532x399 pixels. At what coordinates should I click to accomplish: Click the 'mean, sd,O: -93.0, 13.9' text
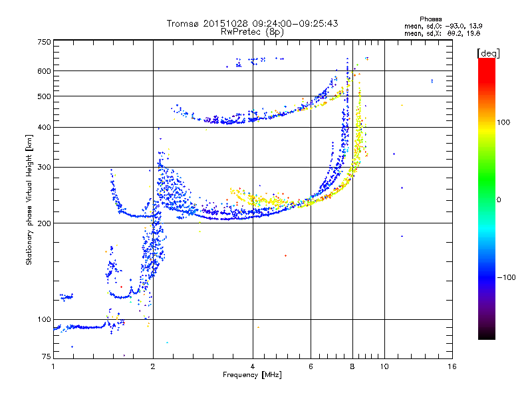(x=443, y=26)
